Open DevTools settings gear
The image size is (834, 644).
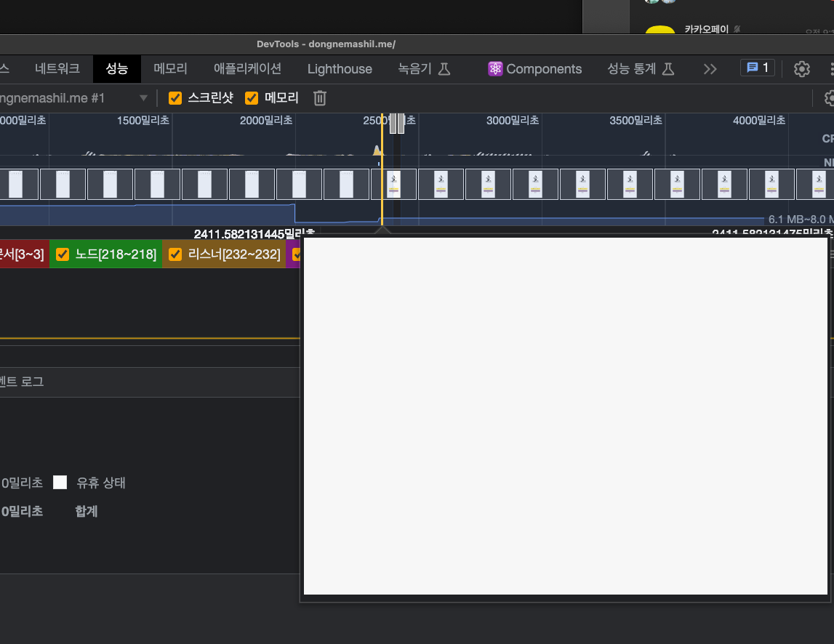point(801,69)
